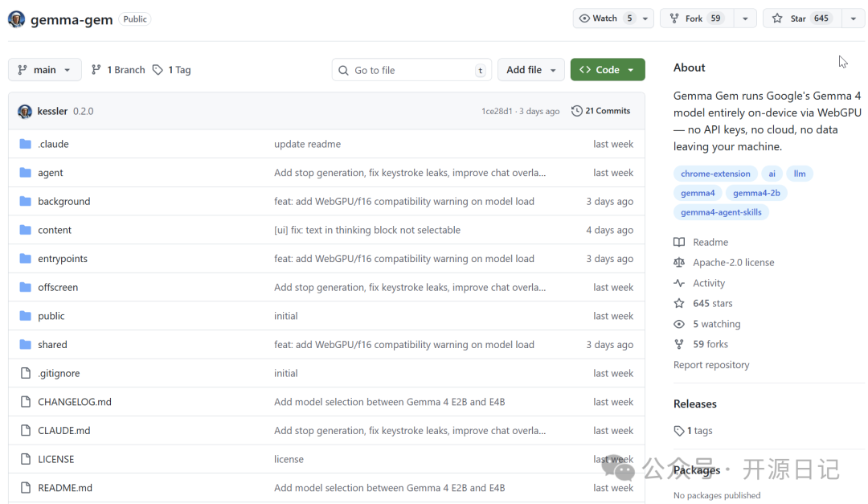
Task: Select the ai topic tag
Action: 772,174
